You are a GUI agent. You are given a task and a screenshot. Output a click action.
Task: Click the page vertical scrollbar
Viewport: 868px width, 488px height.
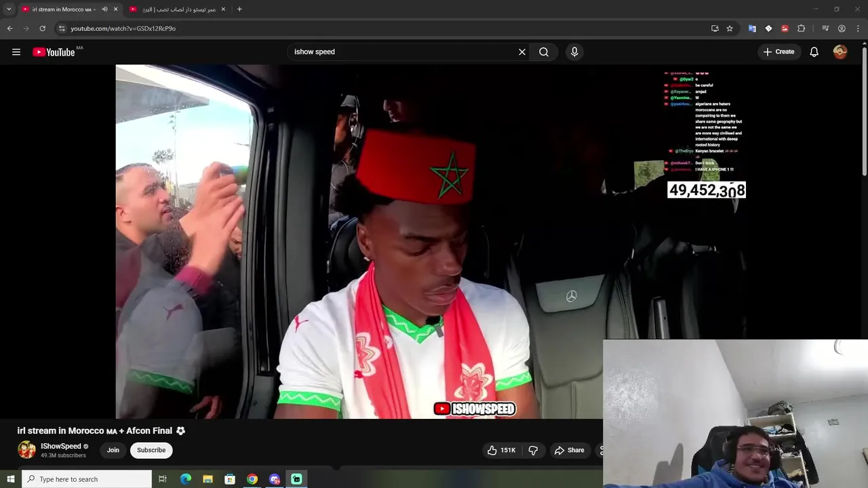[864, 112]
